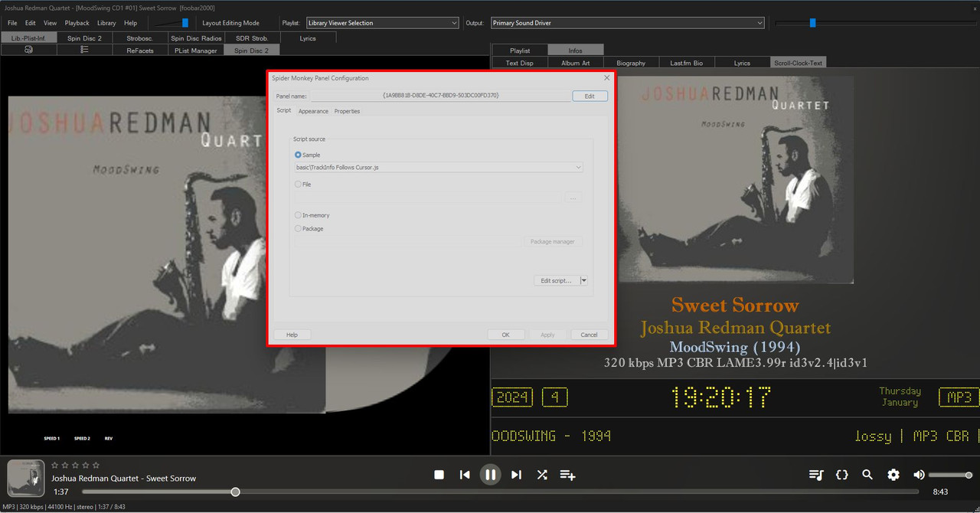The width and height of the screenshot is (980, 513).
Task: Select the Script tab in dialog
Action: pyautogui.click(x=283, y=111)
